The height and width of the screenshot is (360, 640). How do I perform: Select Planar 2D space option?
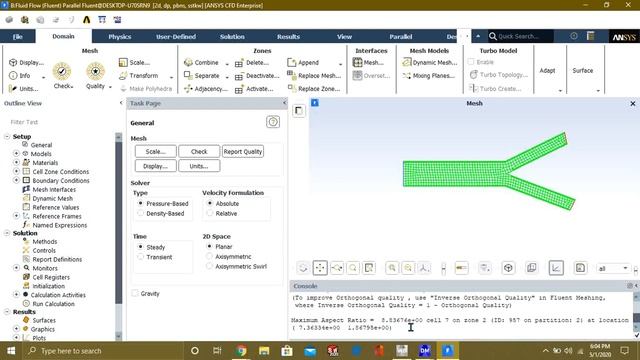pos(209,247)
